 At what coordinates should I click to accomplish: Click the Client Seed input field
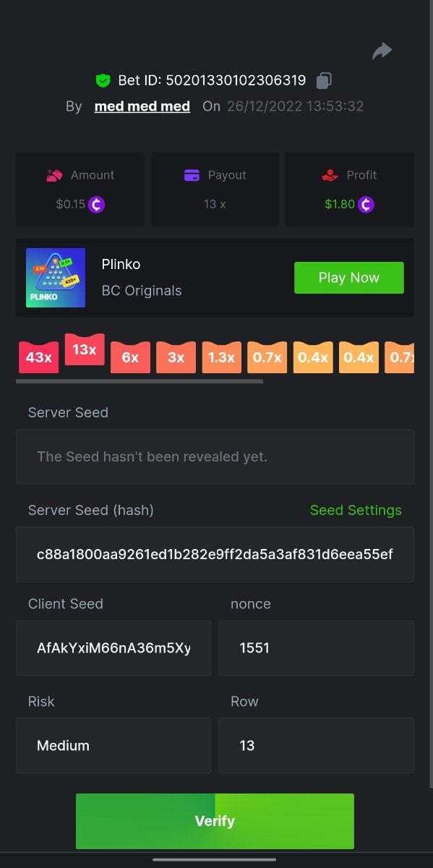pos(113,648)
